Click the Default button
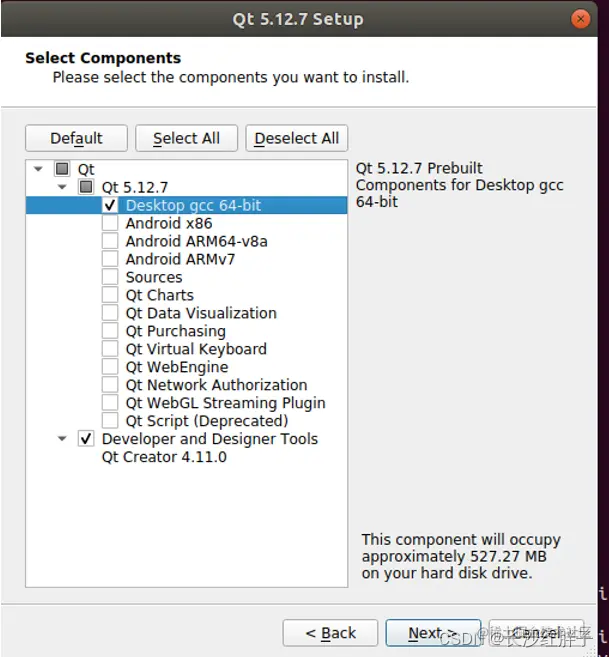This screenshot has width=609, height=657. (x=76, y=138)
